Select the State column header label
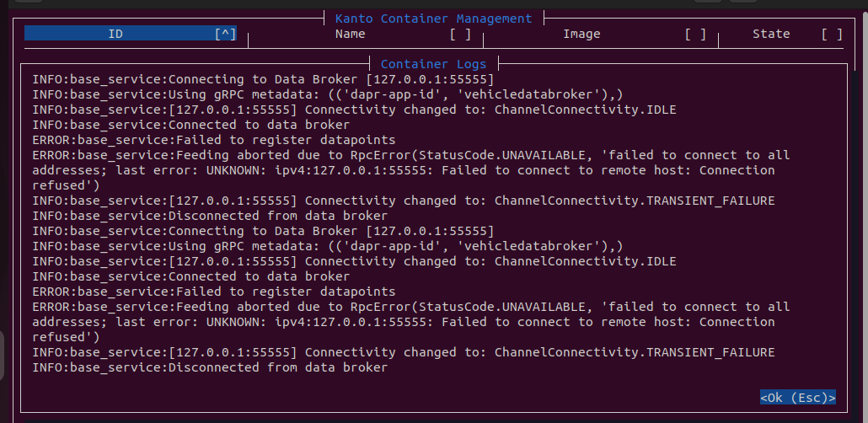 [771, 35]
